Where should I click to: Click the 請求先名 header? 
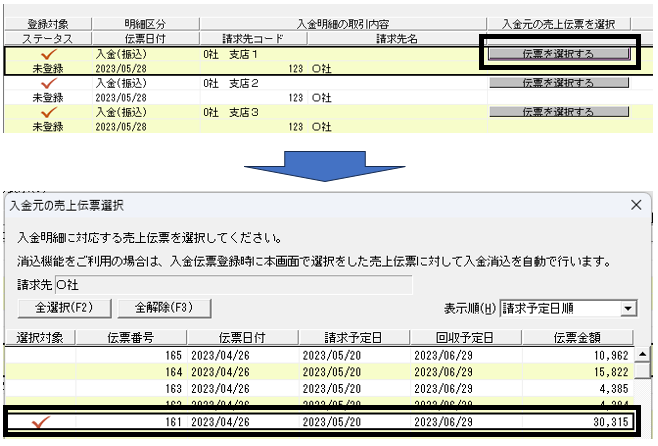tap(397, 39)
